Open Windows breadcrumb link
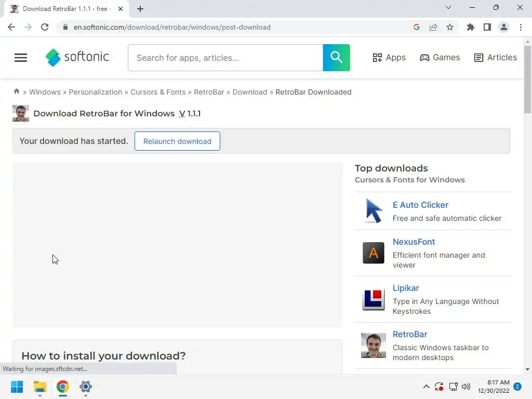Image resolution: width=532 pixels, height=399 pixels. [x=45, y=92]
